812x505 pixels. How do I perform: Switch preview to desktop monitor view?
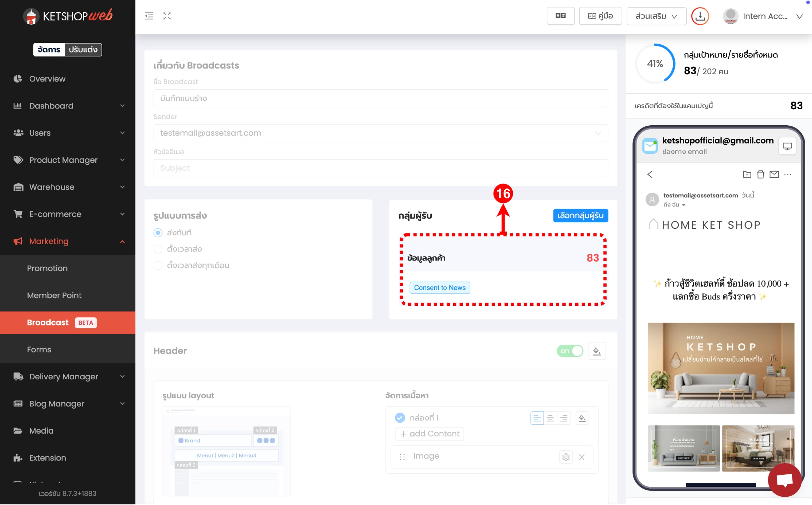pyautogui.click(x=787, y=146)
